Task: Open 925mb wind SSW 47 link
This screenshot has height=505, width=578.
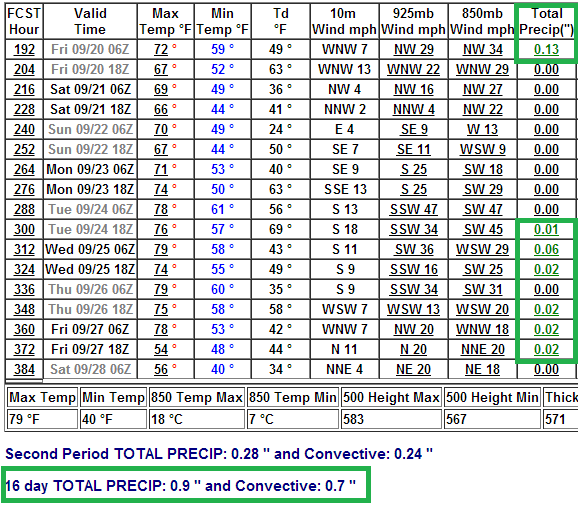Action: [414, 209]
